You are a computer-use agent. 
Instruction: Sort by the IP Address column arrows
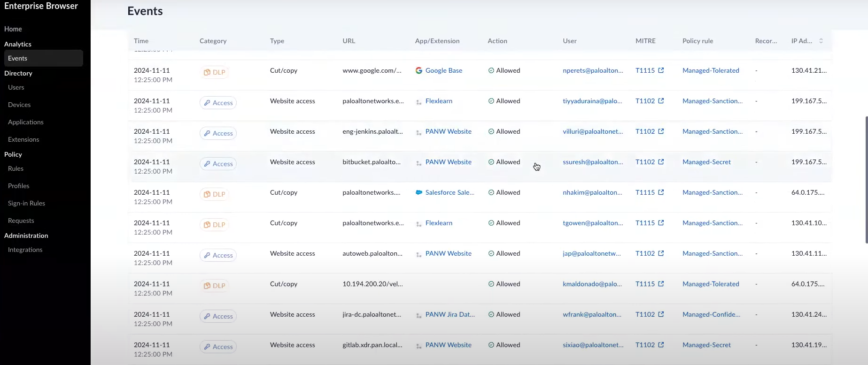tap(821, 41)
